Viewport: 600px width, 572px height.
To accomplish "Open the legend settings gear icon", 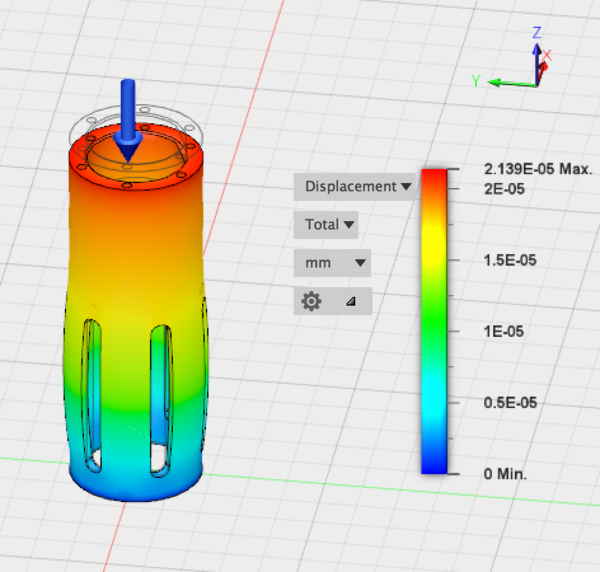I will [x=311, y=301].
